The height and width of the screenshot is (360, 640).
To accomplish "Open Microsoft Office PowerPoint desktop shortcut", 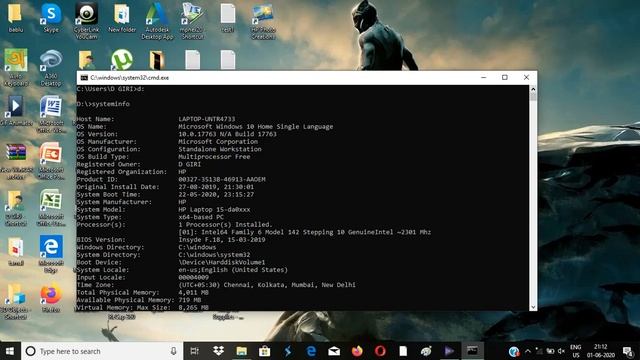I will pos(51,161).
